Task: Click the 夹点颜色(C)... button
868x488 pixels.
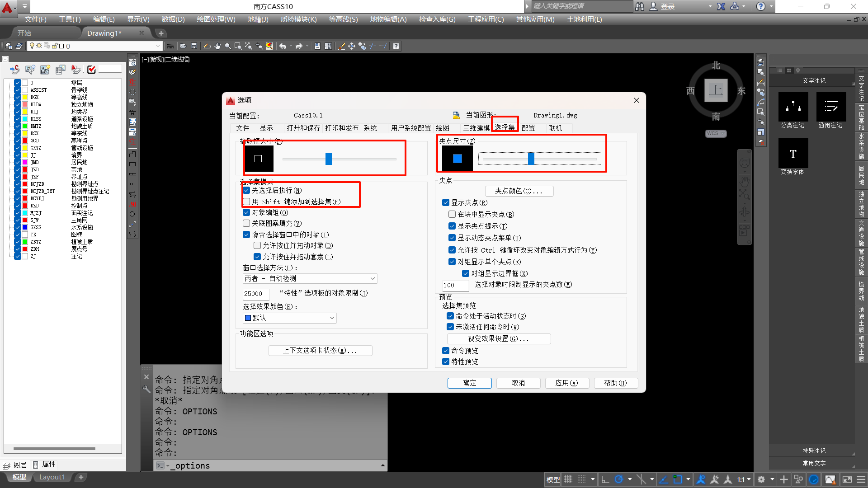Action: click(x=519, y=191)
